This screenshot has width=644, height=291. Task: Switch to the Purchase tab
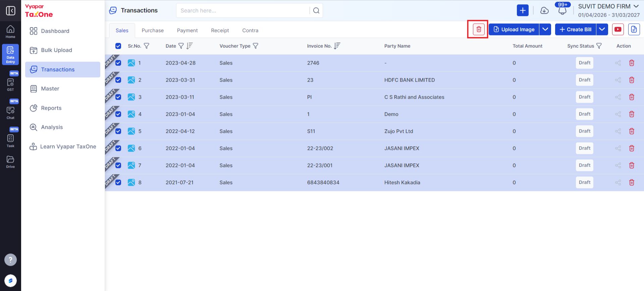153,30
